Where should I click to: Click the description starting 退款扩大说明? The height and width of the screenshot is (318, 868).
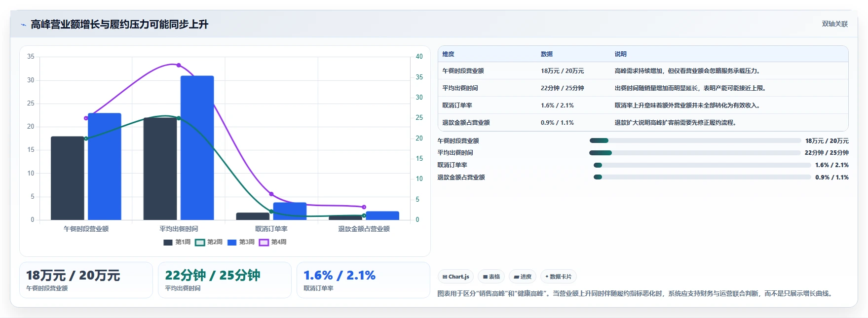[677, 123]
